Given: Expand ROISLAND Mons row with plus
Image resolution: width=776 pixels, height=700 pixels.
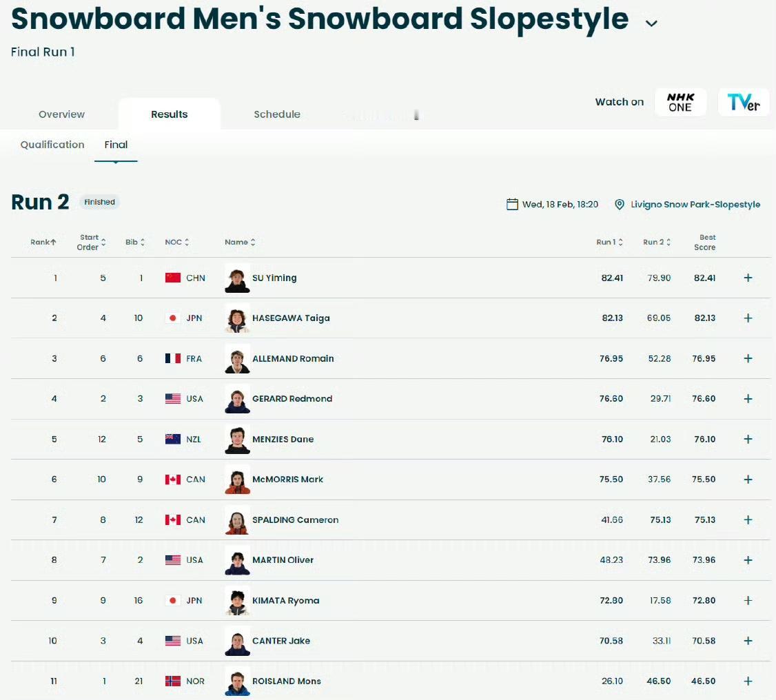Looking at the screenshot, I should coord(748,681).
